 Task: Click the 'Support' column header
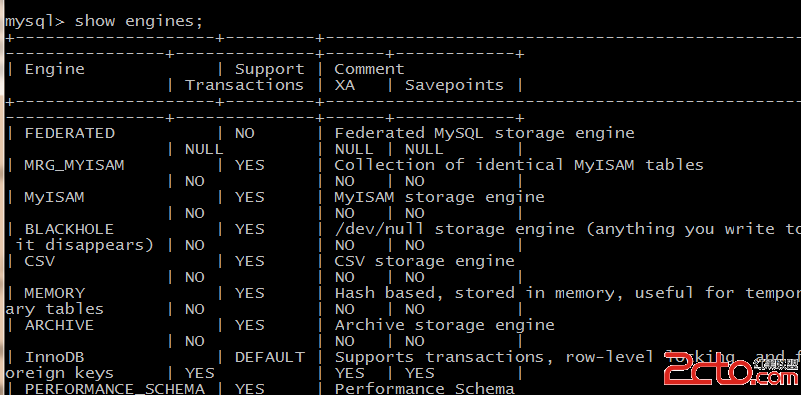(269, 69)
